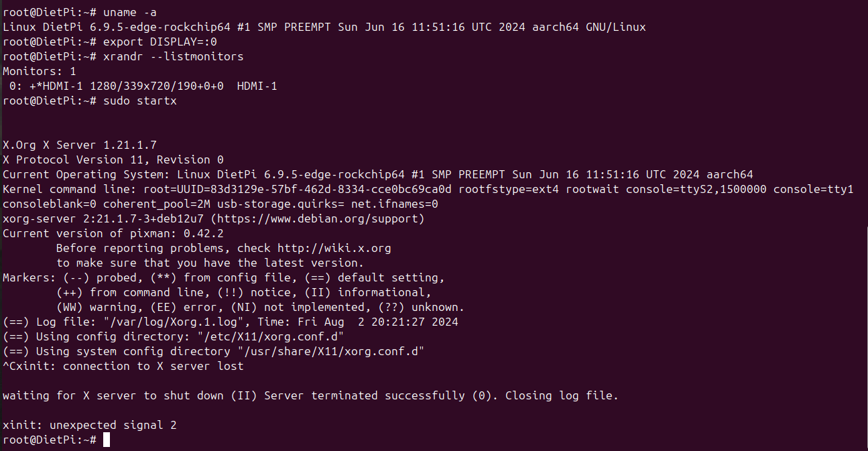Click "X Protocol Version 11, Revision 0" text
The width and height of the screenshot is (868, 451).
113,159
